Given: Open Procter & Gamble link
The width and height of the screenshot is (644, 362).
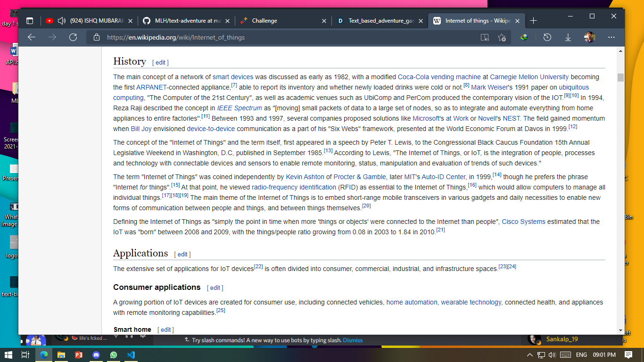Looking at the screenshot, I should [x=360, y=177].
